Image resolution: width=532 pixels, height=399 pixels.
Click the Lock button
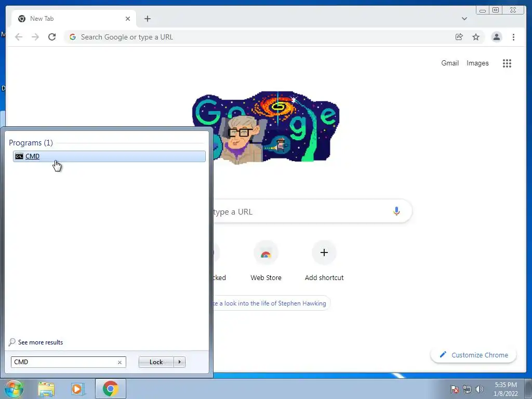coord(156,362)
